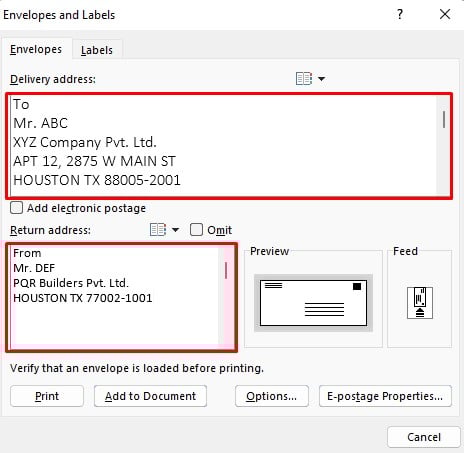Tick the Omit return address checkbox

click(x=196, y=230)
